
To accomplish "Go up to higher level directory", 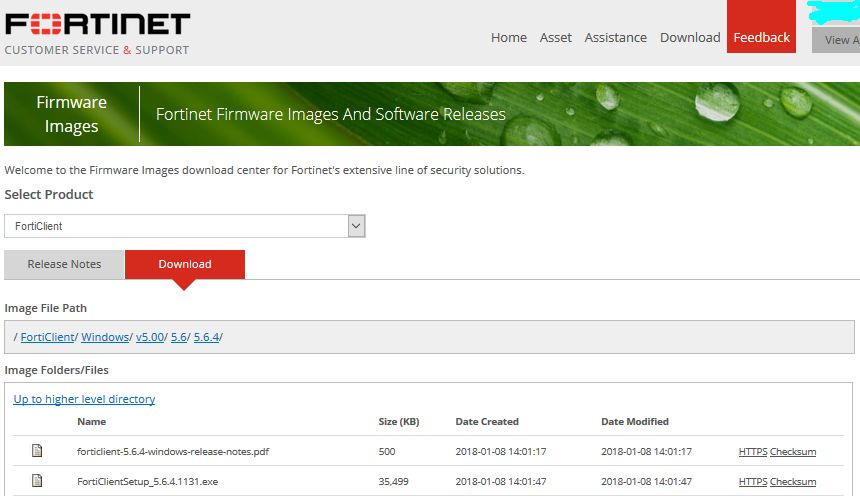I will 84,399.
